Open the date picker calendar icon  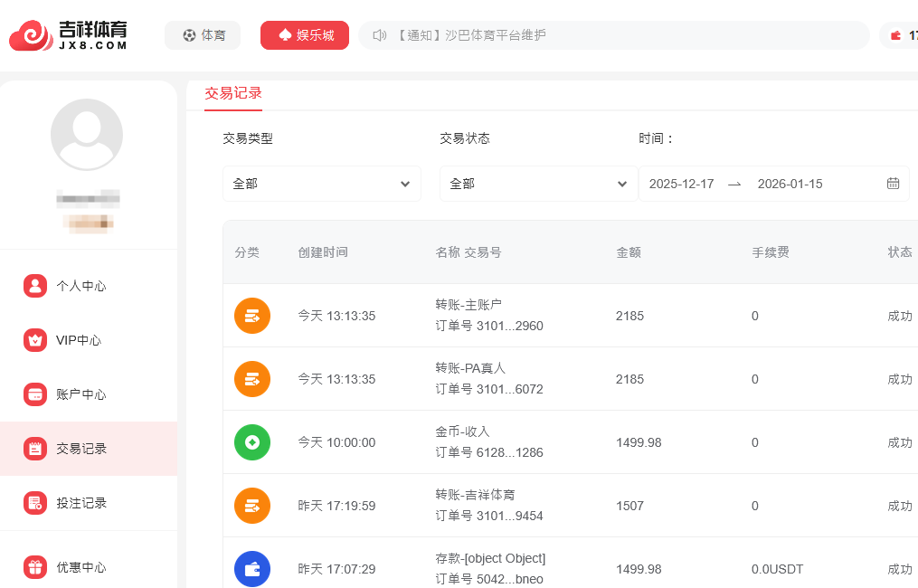(x=893, y=184)
